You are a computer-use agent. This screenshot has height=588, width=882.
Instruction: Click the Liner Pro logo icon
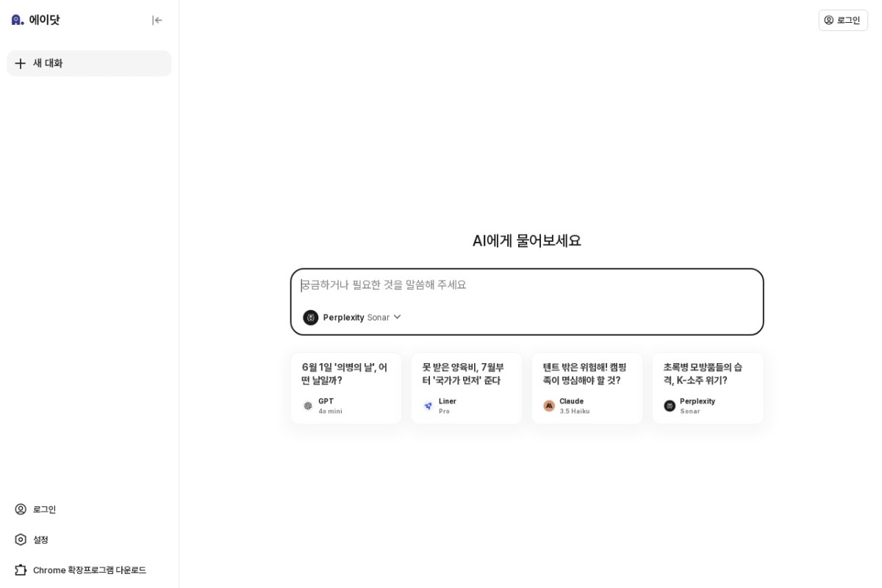(429, 406)
